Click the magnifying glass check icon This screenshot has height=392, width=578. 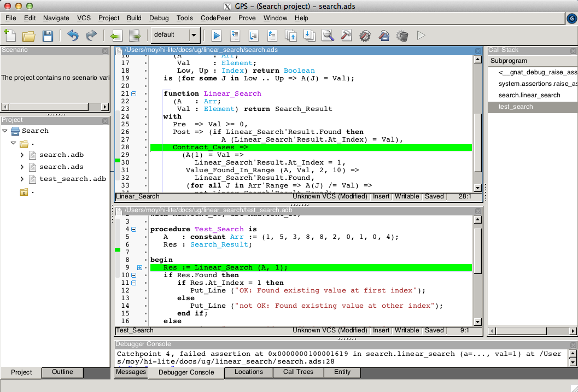[328, 36]
